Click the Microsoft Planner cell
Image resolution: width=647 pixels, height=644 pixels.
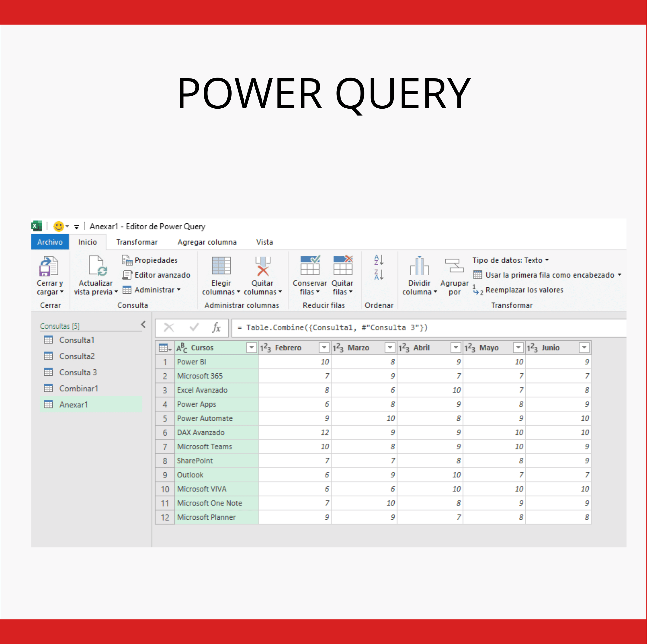[217, 517]
